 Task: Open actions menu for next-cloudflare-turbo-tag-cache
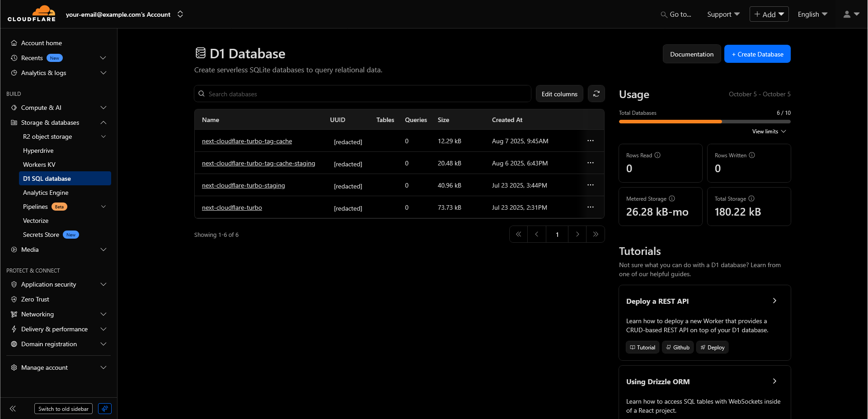click(x=590, y=141)
